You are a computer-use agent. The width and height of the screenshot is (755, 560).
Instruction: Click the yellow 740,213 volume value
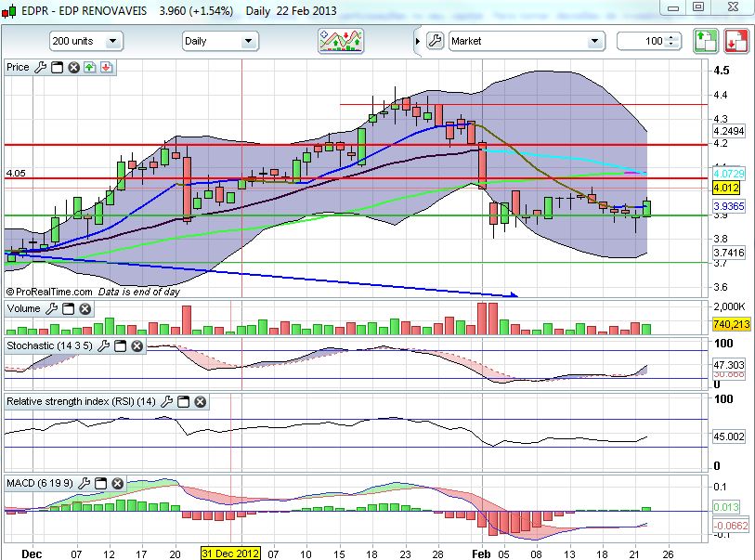pyautogui.click(x=732, y=324)
